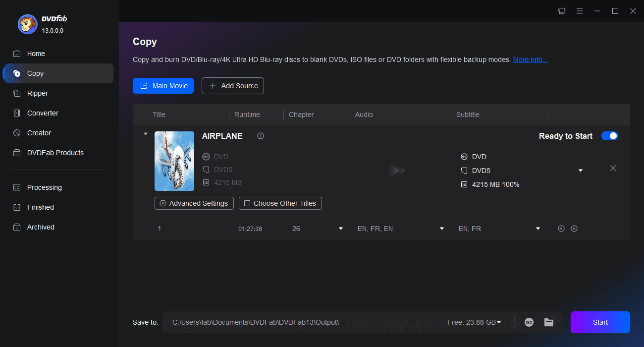Click the Runtime column header
This screenshot has height=347, width=644.
[x=247, y=115]
